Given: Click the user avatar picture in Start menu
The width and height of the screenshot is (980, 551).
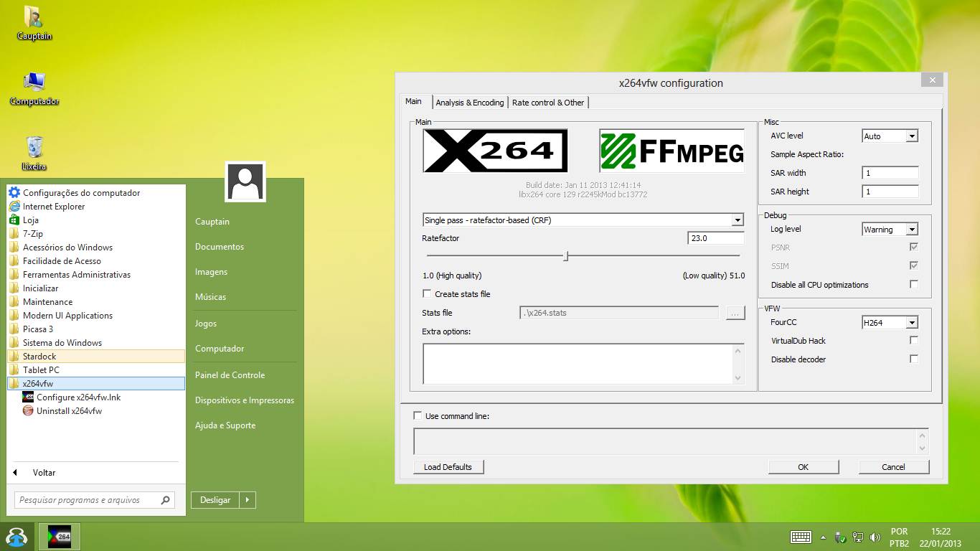Looking at the screenshot, I should click(x=245, y=182).
